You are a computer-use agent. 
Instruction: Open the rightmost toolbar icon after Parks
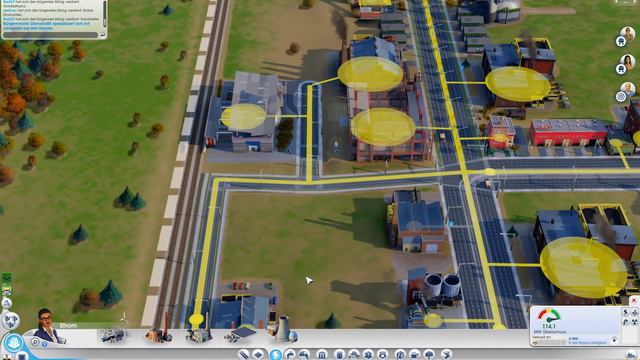point(446,355)
